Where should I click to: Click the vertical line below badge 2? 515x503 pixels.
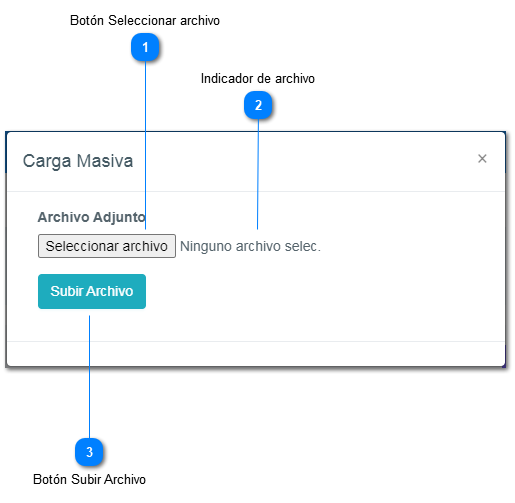coord(258,174)
